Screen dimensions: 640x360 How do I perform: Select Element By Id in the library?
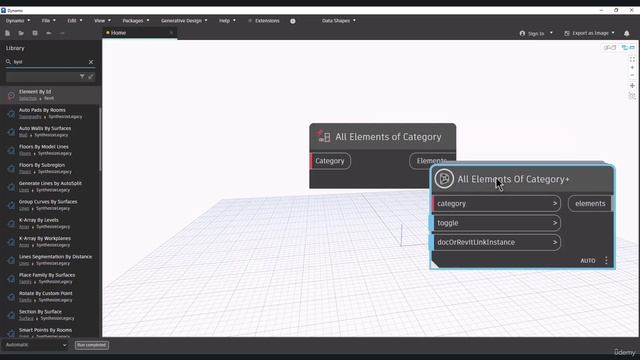50,95
